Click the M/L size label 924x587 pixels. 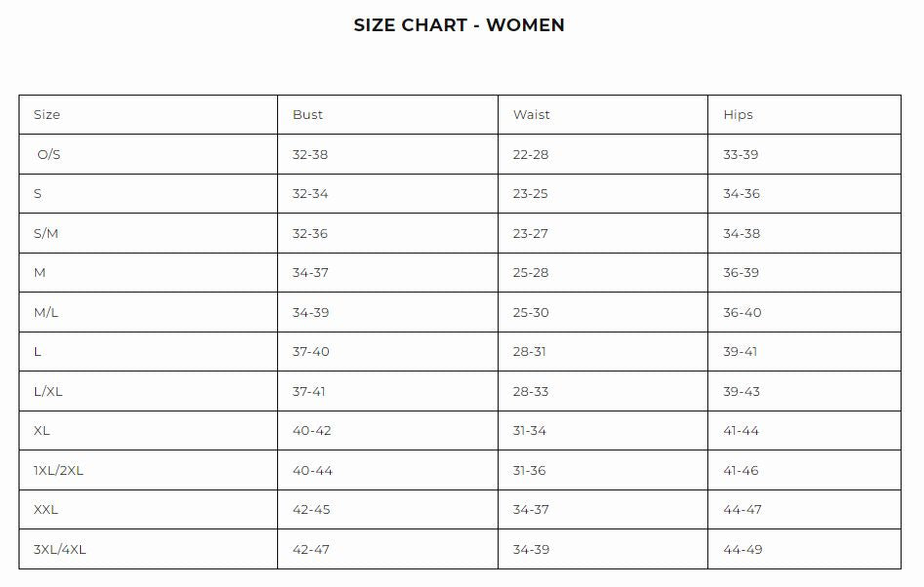47,313
